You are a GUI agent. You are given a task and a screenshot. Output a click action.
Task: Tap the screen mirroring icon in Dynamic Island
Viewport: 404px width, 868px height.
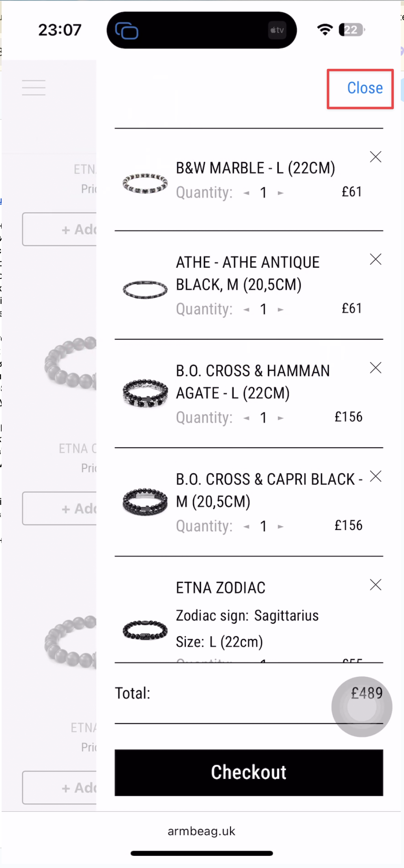127,30
